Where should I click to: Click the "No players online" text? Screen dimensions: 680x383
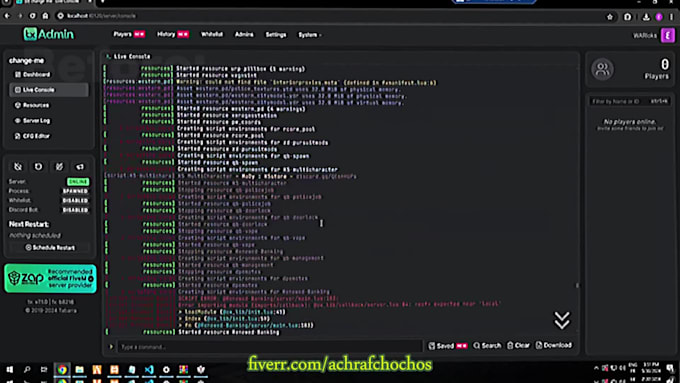pyautogui.click(x=630, y=122)
